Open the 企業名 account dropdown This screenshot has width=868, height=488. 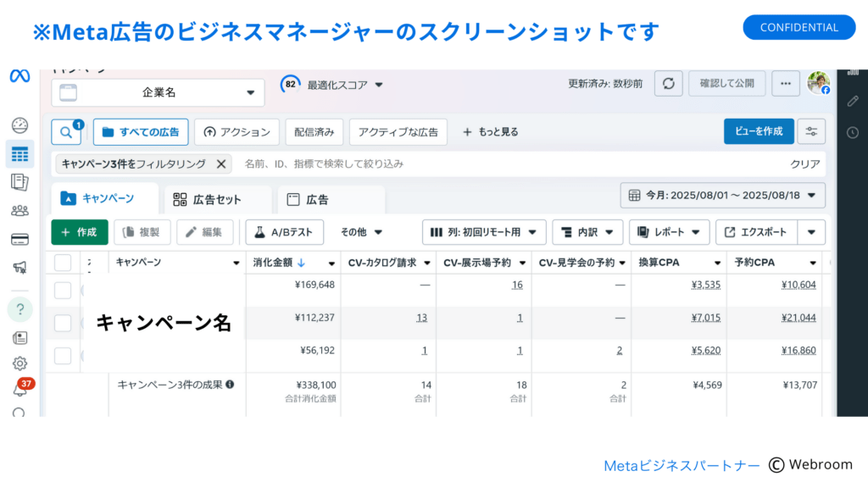[x=159, y=91]
